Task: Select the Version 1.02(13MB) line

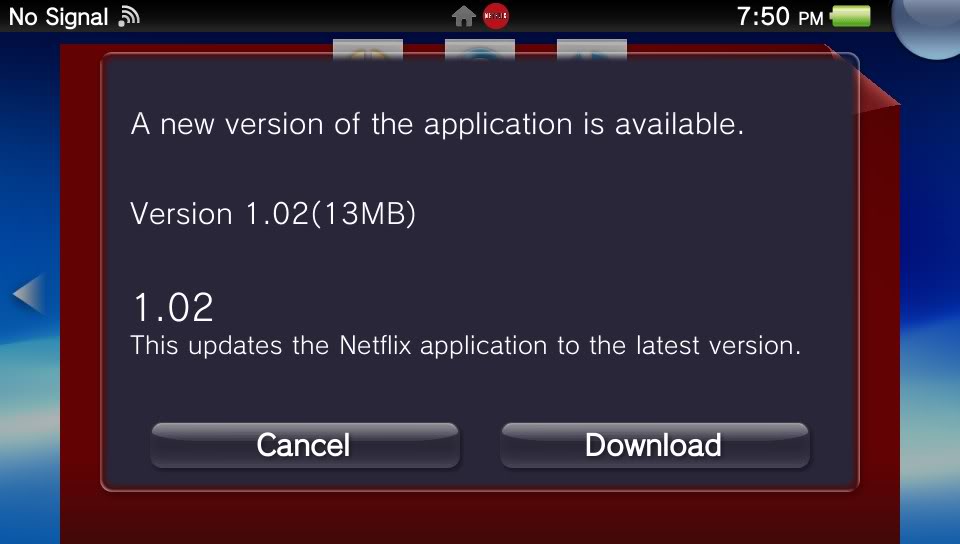Action: click(273, 214)
